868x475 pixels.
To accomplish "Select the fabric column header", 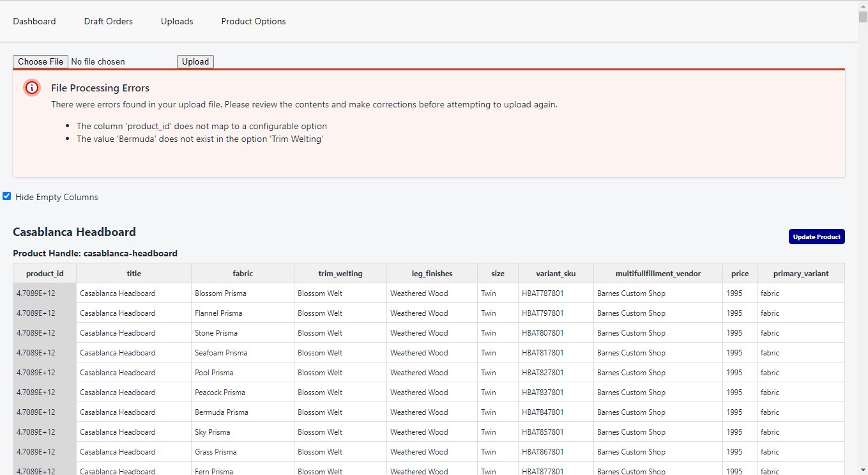I will (x=243, y=273).
